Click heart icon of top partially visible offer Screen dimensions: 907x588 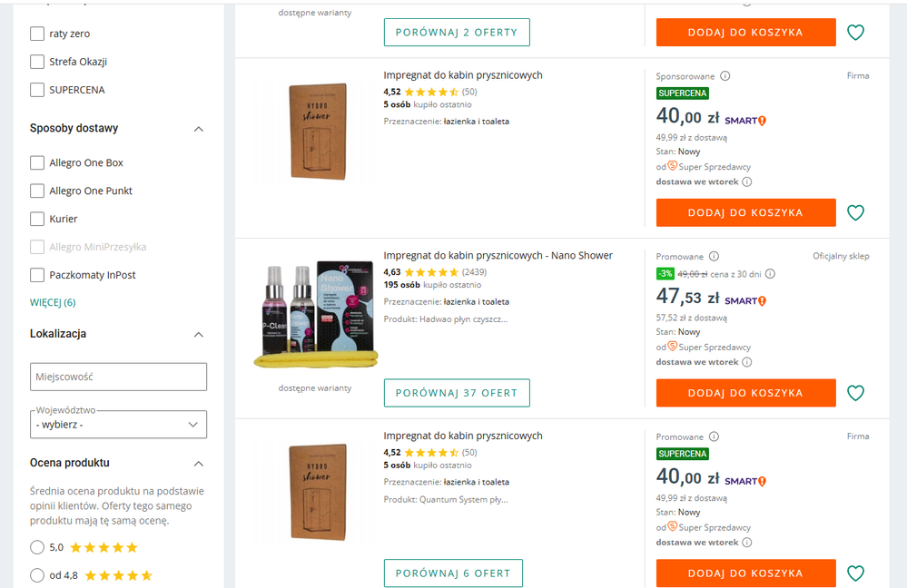pyautogui.click(x=855, y=33)
